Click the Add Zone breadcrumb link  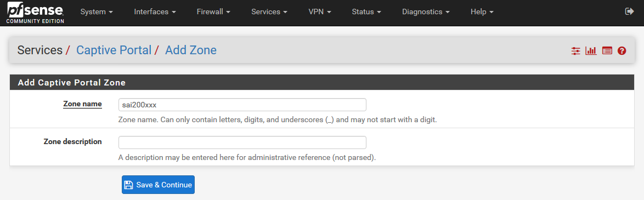[x=190, y=50]
